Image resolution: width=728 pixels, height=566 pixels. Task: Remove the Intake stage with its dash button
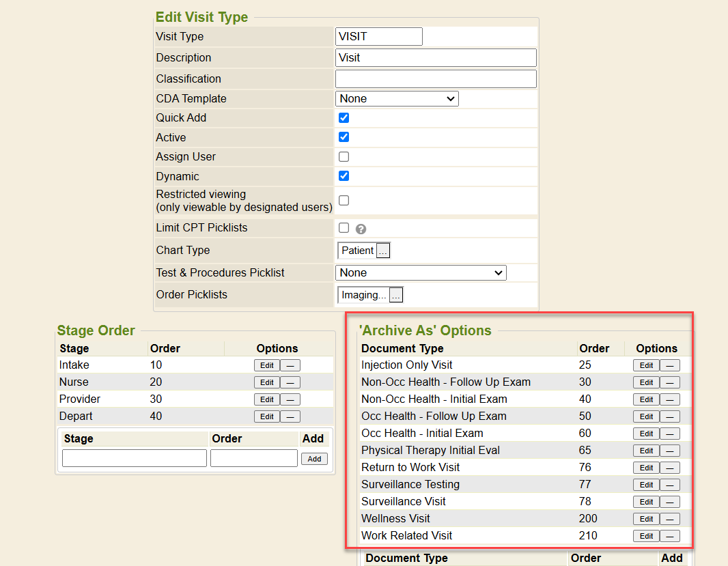pyautogui.click(x=290, y=365)
